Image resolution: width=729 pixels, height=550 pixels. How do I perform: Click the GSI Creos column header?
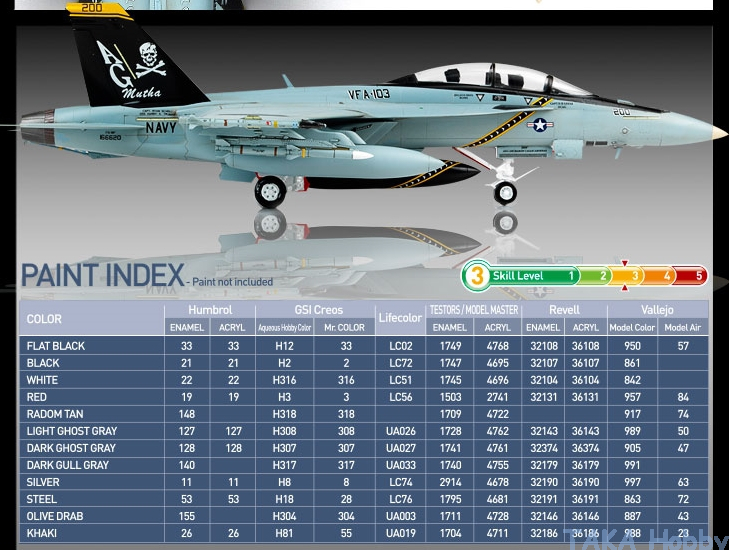tap(318, 310)
